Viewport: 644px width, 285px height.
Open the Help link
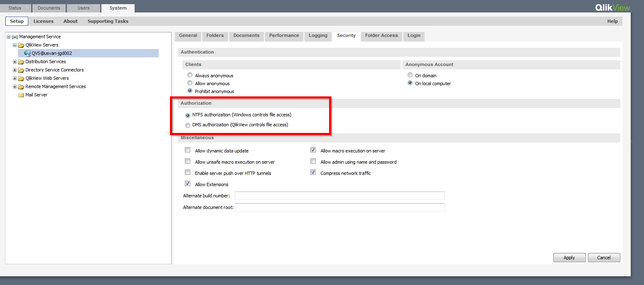point(612,21)
